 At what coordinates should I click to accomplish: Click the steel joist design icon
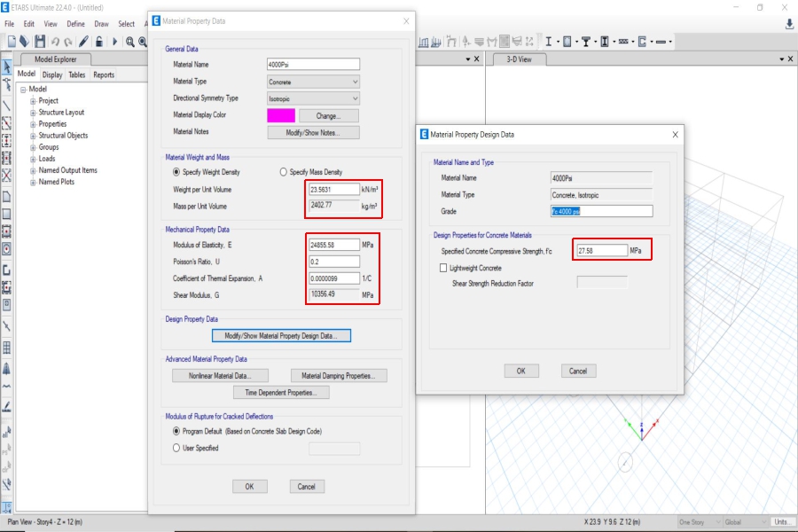623,42
